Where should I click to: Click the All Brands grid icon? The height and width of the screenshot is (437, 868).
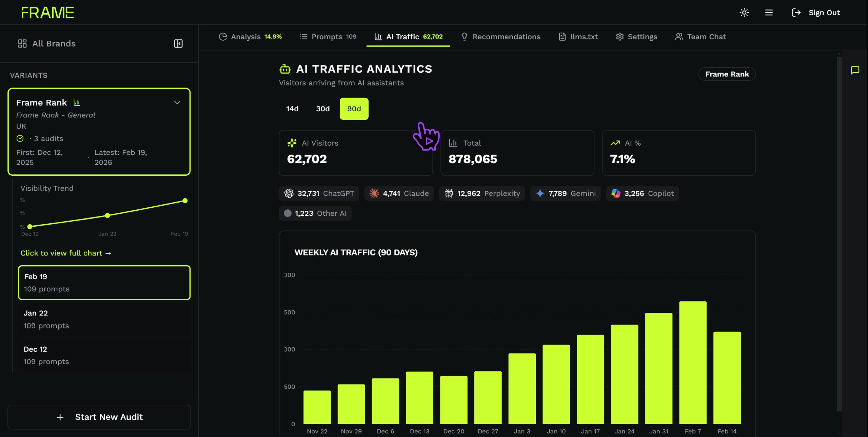(22, 43)
